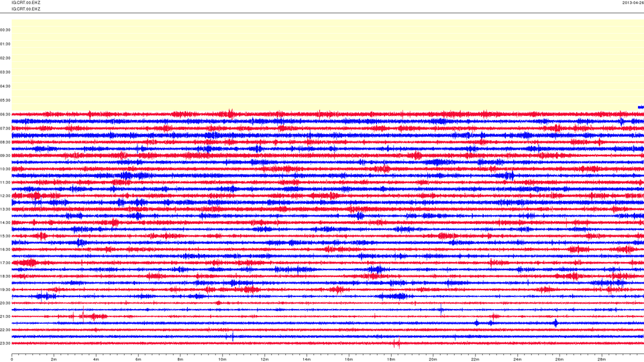Select the 02:30 time row label
Viewport: 644px width, 362px height.
5,58
